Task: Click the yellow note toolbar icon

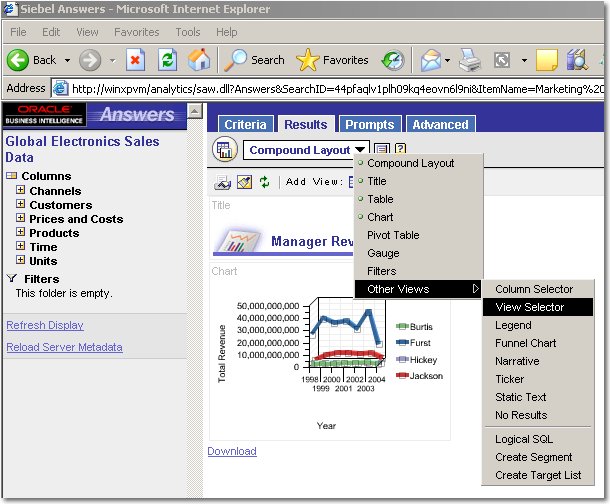Action: point(547,60)
